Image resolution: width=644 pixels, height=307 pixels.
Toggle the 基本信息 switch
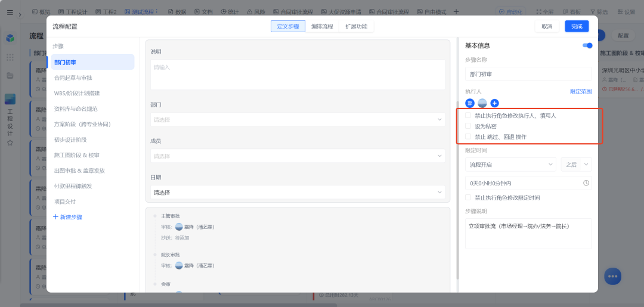click(x=587, y=45)
